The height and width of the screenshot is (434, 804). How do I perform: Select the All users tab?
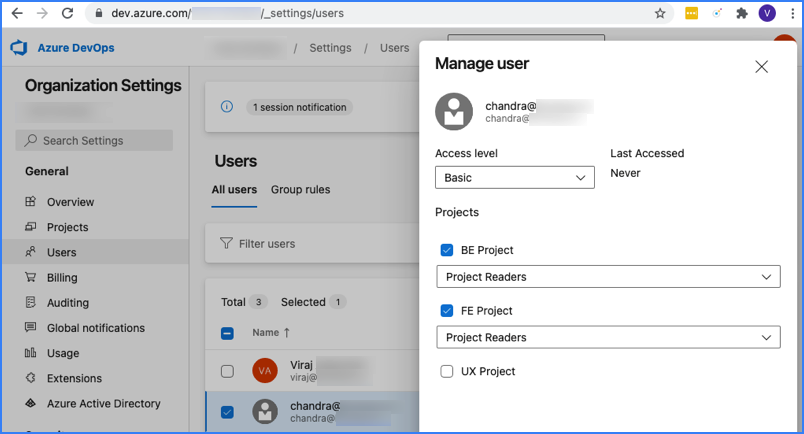pyautogui.click(x=234, y=189)
